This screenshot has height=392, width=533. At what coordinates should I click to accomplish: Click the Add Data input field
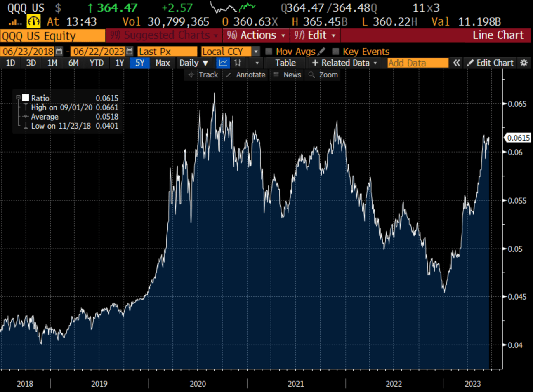pos(417,63)
